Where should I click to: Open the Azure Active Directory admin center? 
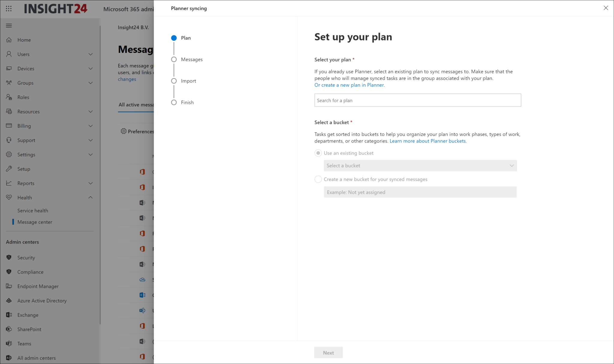pyautogui.click(x=9, y=300)
